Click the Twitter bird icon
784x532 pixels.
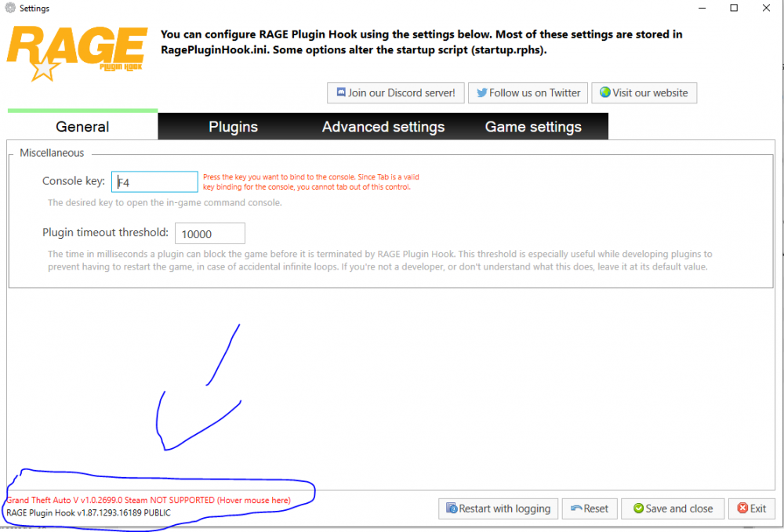(x=481, y=93)
